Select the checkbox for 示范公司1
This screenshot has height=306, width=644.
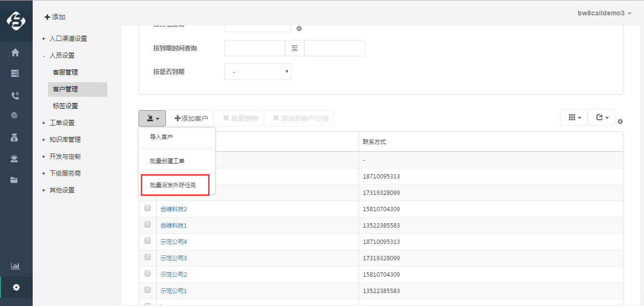pos(148,290)
